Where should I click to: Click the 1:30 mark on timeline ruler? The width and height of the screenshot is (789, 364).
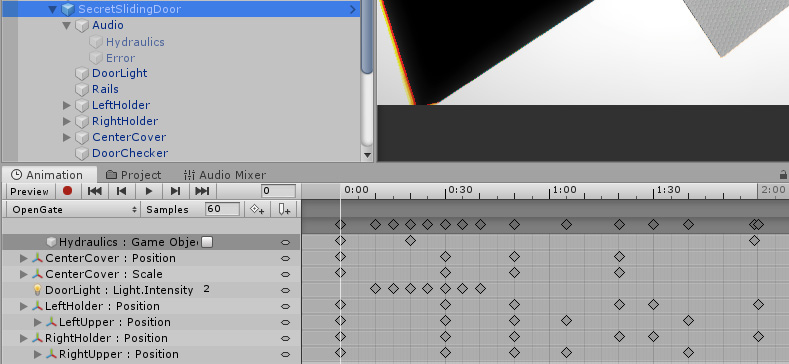pos(669,190)
